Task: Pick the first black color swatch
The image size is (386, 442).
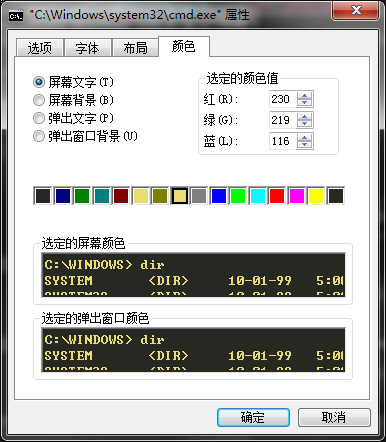Action: click(x=43, y=196)
